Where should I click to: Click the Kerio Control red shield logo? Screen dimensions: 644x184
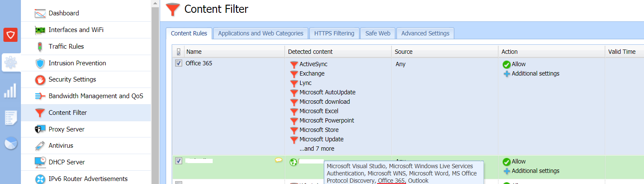(10, 35)
